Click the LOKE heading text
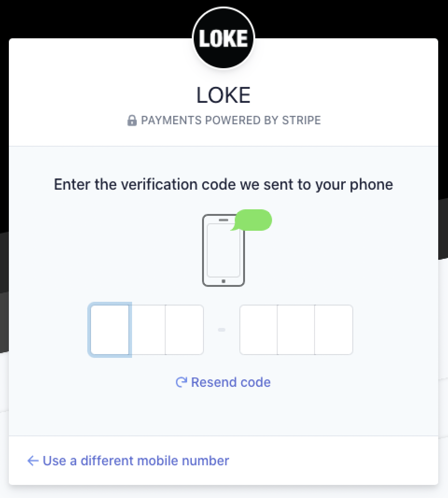The image size is (448, 498). 224,95
